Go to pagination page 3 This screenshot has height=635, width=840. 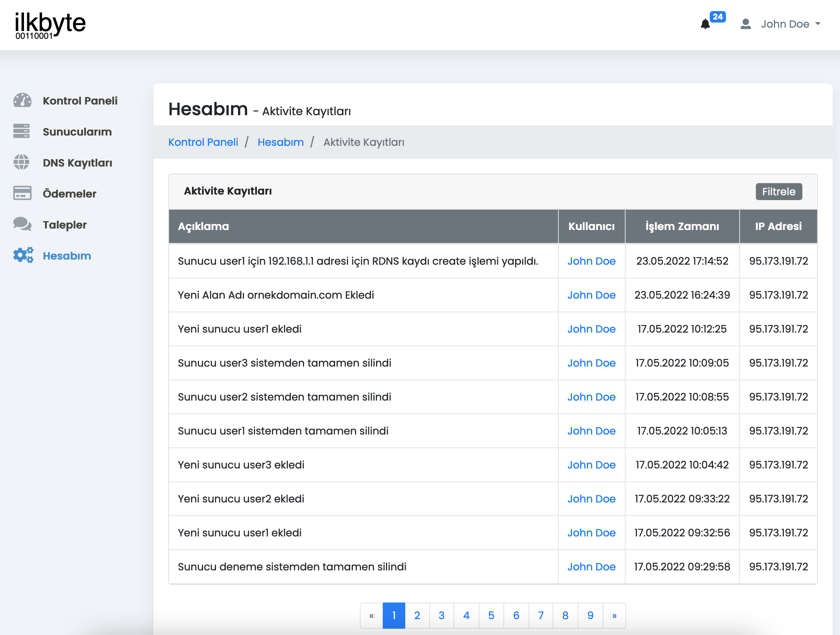click(442, 615)
